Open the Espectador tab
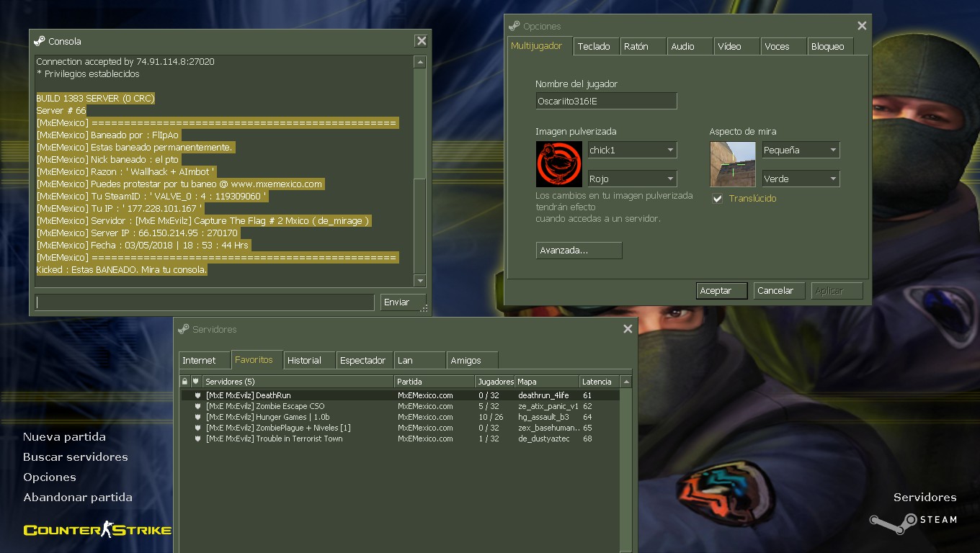 point(363,360)
